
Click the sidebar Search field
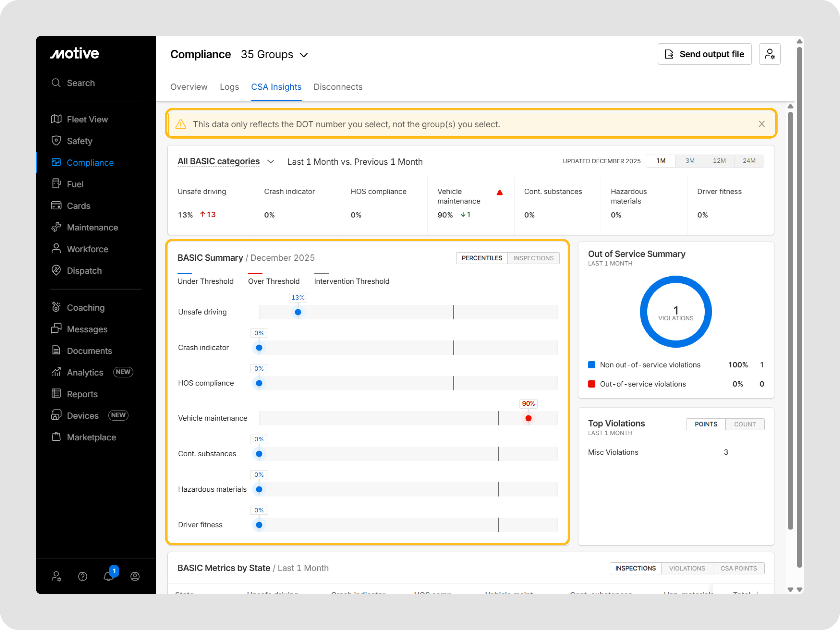[80, 83]
